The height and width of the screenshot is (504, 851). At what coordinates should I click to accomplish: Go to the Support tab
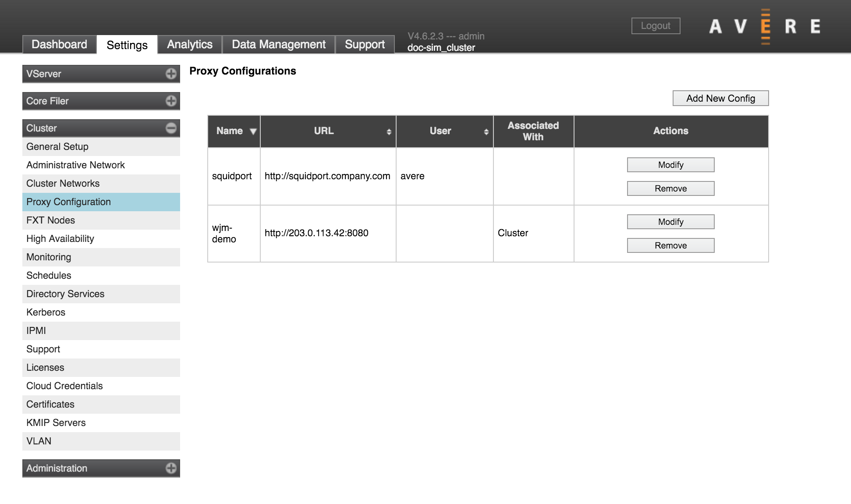tap(365, 44)
